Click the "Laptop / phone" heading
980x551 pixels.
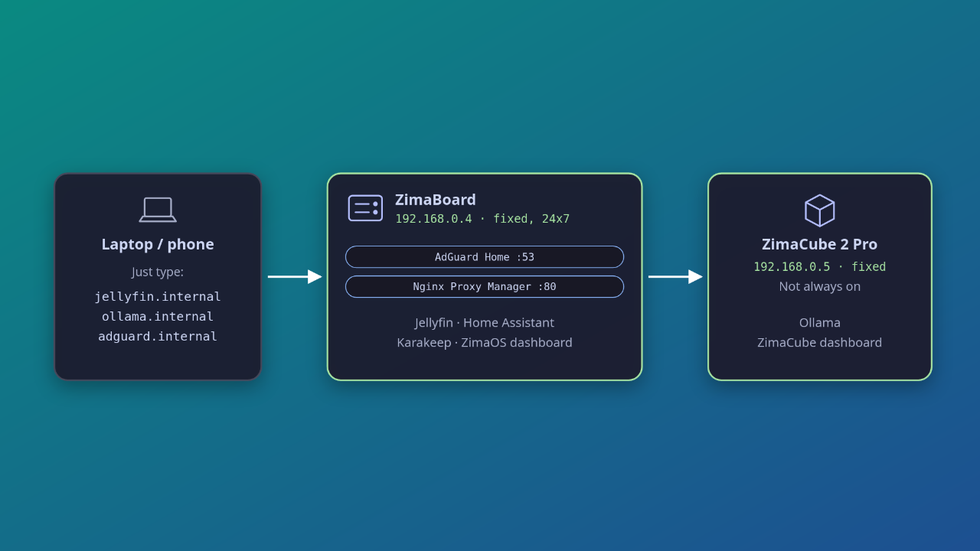(158, 244)
